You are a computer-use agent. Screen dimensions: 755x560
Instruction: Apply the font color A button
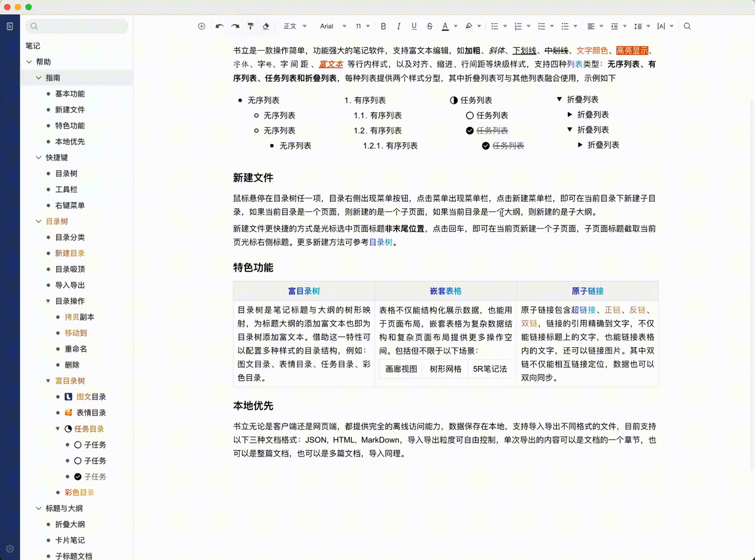(x=445, y=26)
